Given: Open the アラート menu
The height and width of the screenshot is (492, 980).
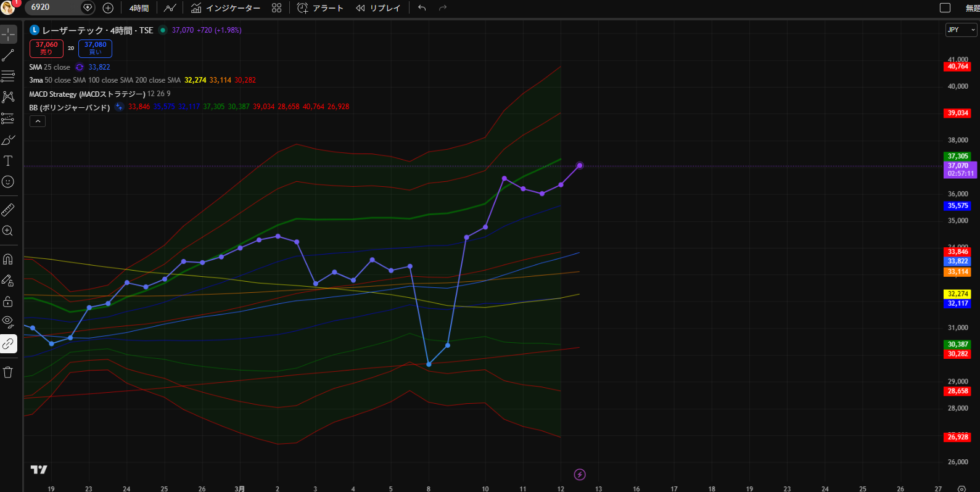Looking at the screenshot, I should click(x=320, y=8).
